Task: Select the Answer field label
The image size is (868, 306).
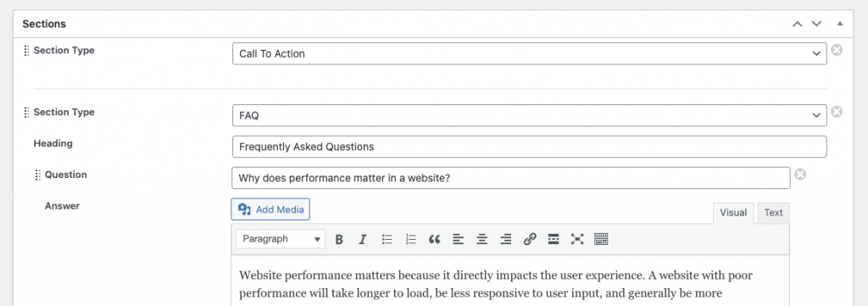Action: coord(62,206)
